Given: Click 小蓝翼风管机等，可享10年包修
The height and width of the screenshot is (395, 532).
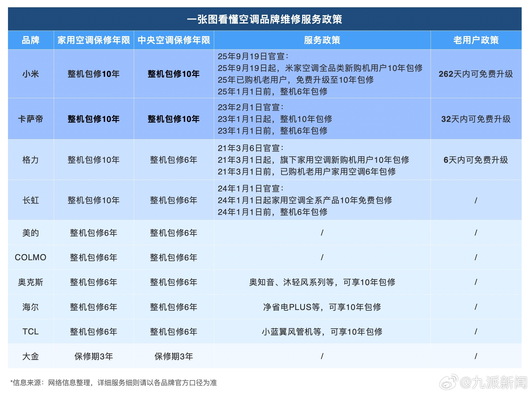Looking at the screenshot, I should (322, 331).
